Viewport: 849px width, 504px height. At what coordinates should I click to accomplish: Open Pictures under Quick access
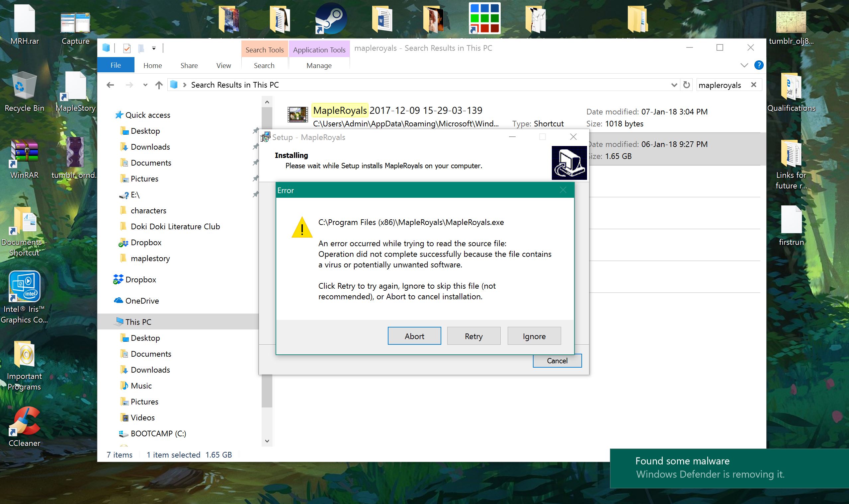(x=144, y=179)
